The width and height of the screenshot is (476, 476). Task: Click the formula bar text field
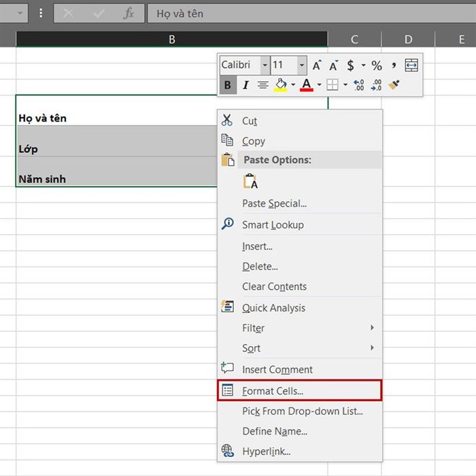pyautogui.click(x=311, y=14)
